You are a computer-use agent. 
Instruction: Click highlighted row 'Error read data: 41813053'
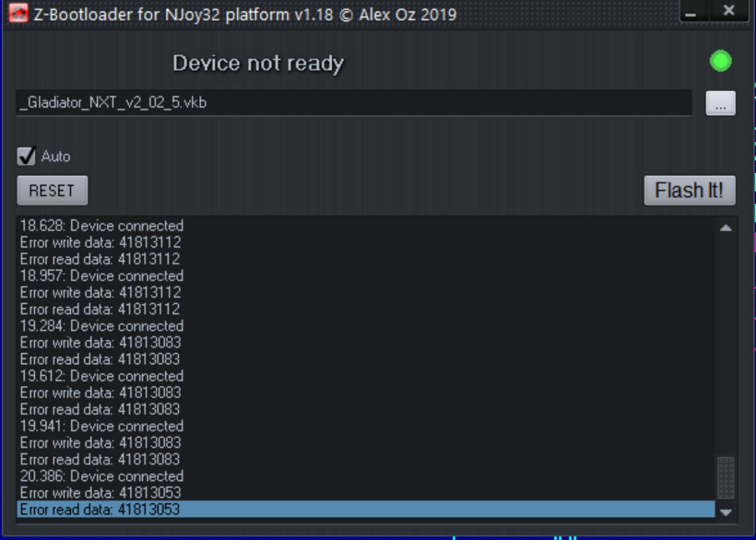click(366, 509)
